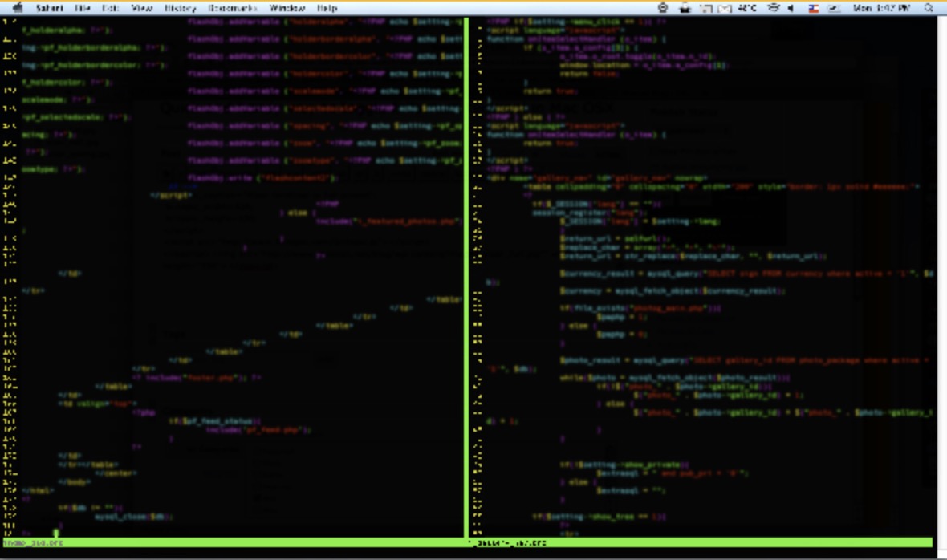The image size is (947, 560).
Task: Open the Help menu
Action: click(x=327, y=8)
